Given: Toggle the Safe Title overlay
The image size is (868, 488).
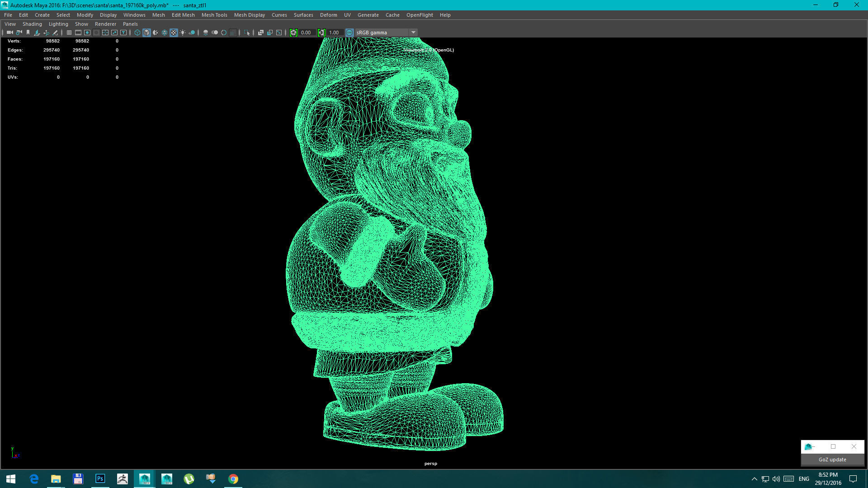Looking at the screenshot, I should pyautogui.click(x=123, y=33).
